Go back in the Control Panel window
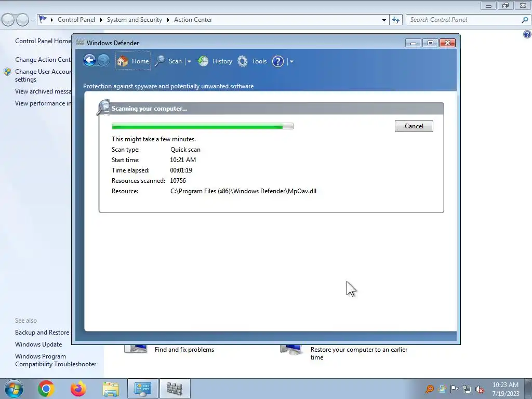This screenshot has height=399, width=532. click(x=8, y=20)
